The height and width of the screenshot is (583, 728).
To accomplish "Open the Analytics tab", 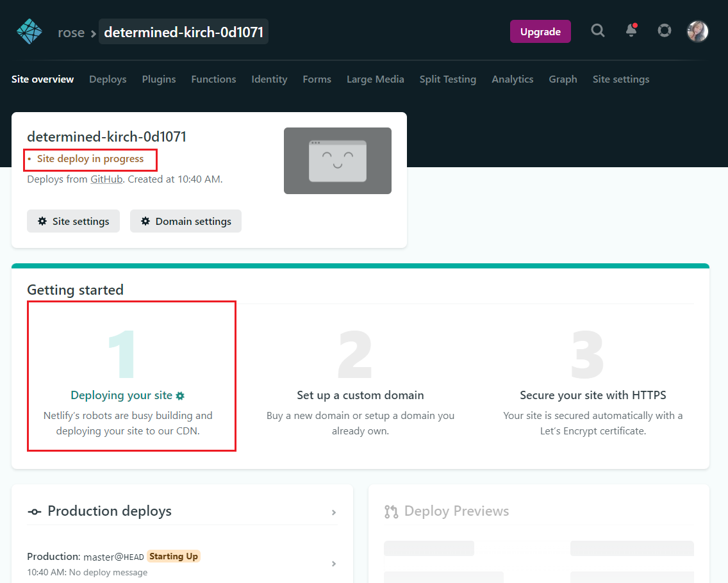I will coord(513,79).
